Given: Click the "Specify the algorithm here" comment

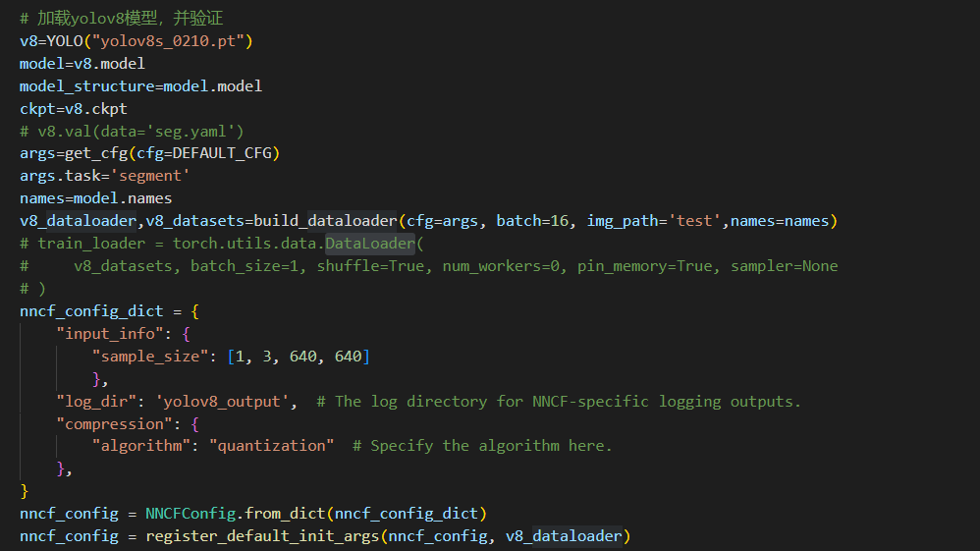Looking at the screenshot, I should [x=482, y=445].
